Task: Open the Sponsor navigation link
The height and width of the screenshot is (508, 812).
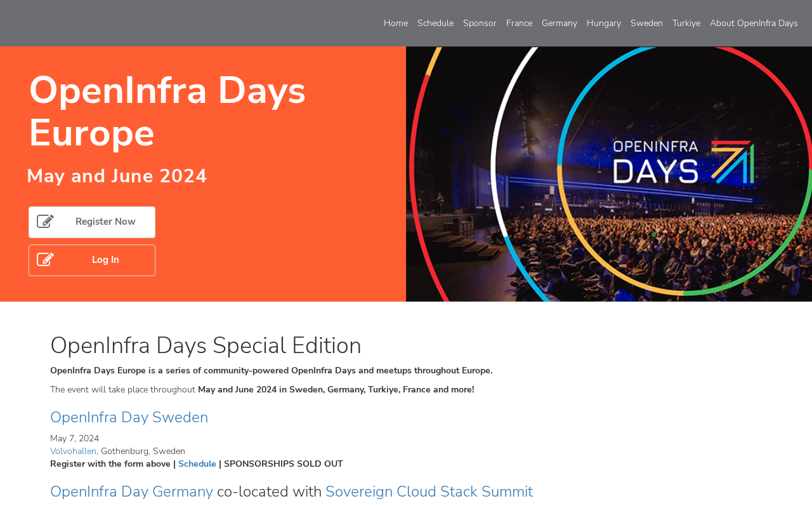Action: coord(480,23)
